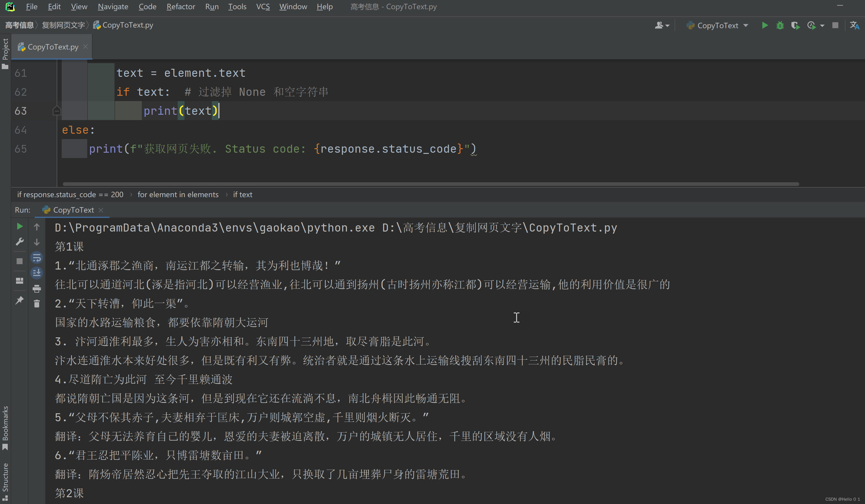Click Run with Coverage icon

tap(795, 25)
